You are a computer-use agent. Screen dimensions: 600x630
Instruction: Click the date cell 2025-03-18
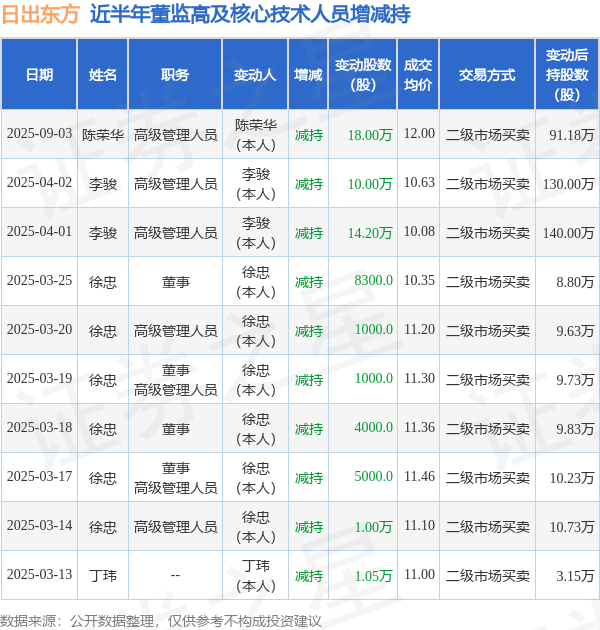pyautogui.click(x=39, y=428)
